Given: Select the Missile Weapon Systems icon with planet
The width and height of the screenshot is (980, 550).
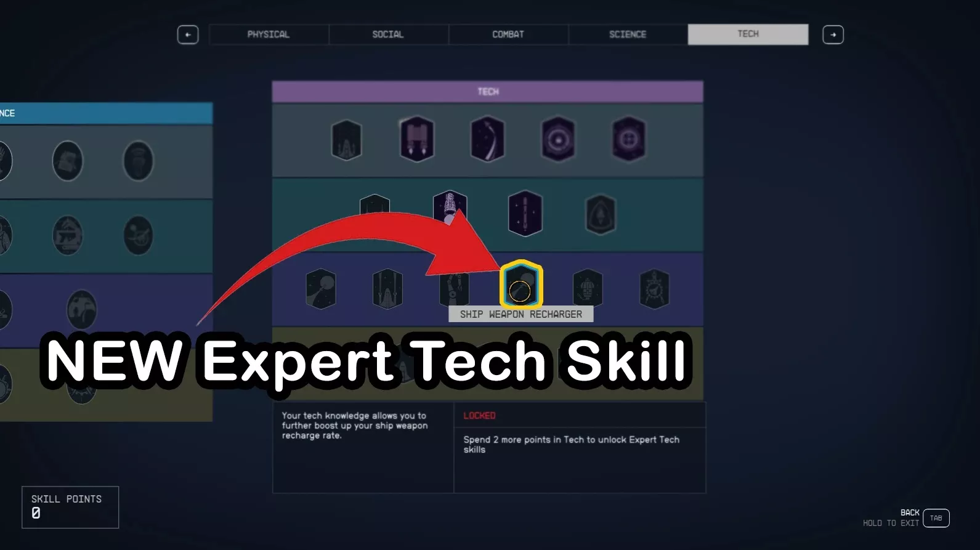Looking at the screenshot, I should pos(321,288).
